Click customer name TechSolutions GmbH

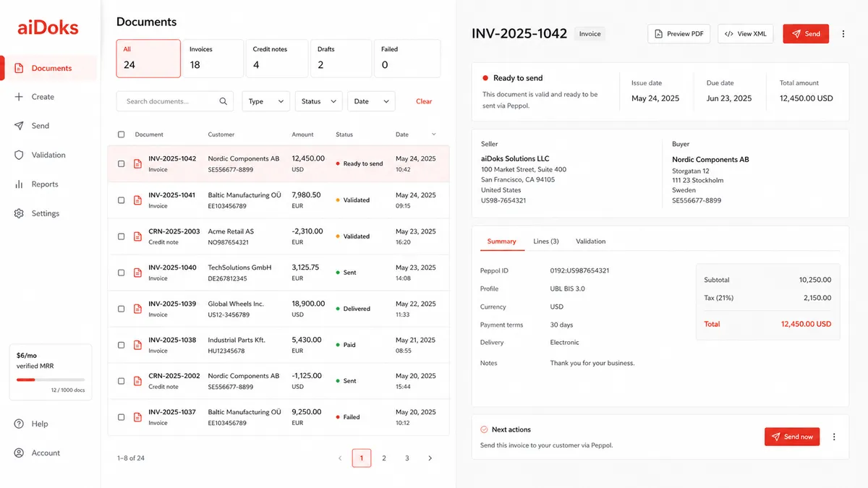(x=239, y=267)
